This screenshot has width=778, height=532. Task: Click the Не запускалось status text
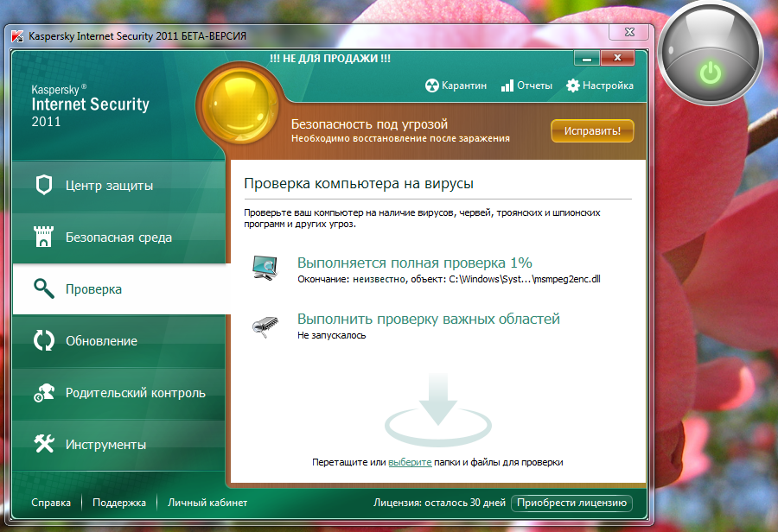(x=331, y=336)
